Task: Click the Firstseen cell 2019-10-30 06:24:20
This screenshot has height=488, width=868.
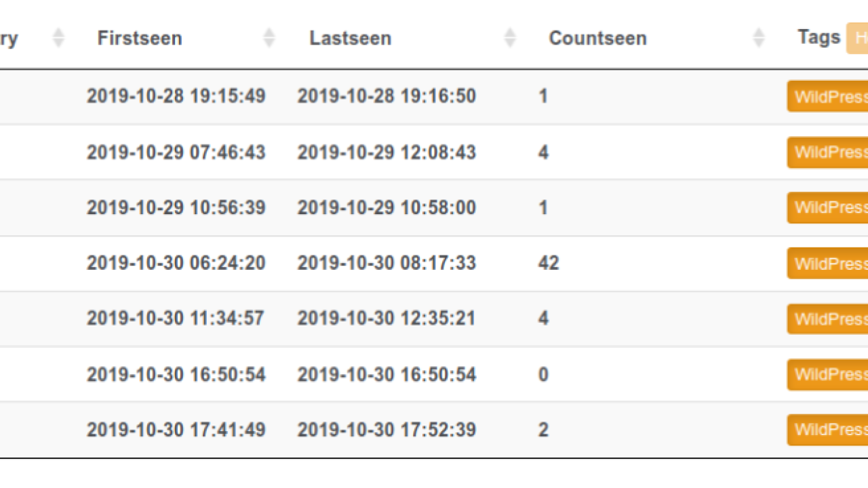Action: pos(176,263)
